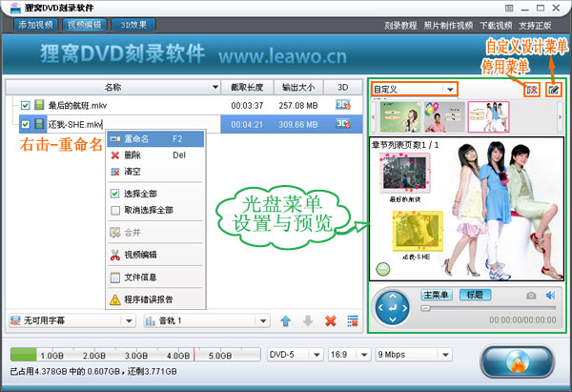Open the 16:9 aspect ratio dropdown
The width and height of the screenshot is (572, 392).
[364, 355]
